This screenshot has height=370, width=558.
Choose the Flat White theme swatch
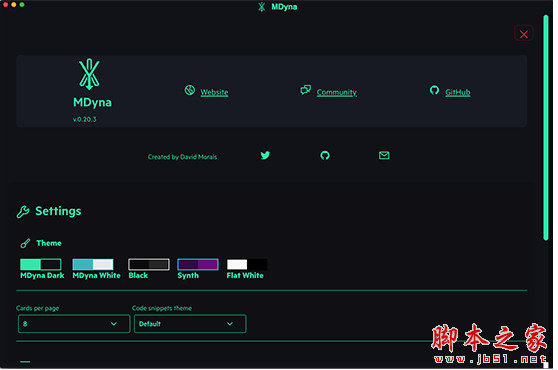click(x=247, y=264)
